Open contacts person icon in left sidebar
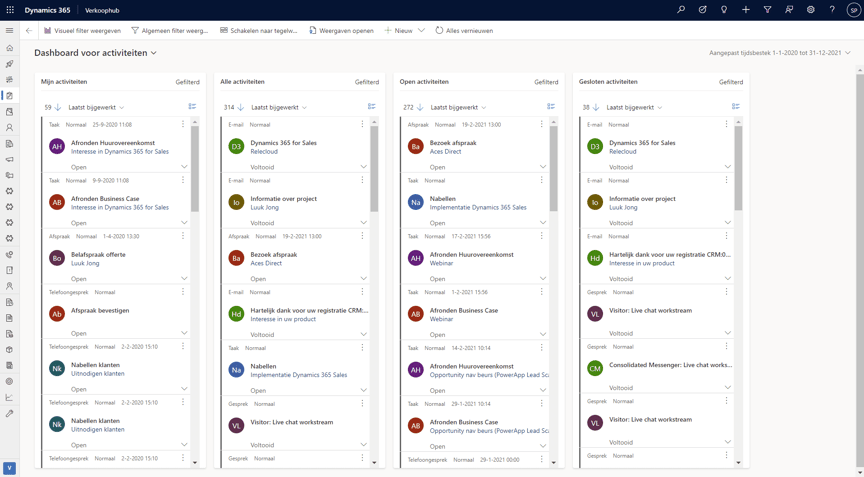This screenshot has height=477, width=864. tap(9, 127)
